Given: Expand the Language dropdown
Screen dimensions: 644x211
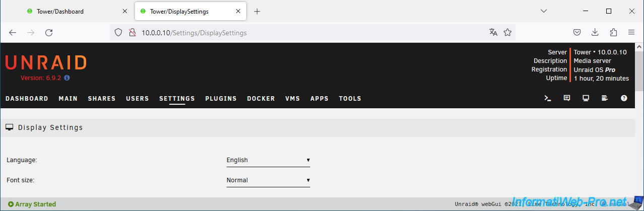Looking at the screenshot, I should point(268,160).
